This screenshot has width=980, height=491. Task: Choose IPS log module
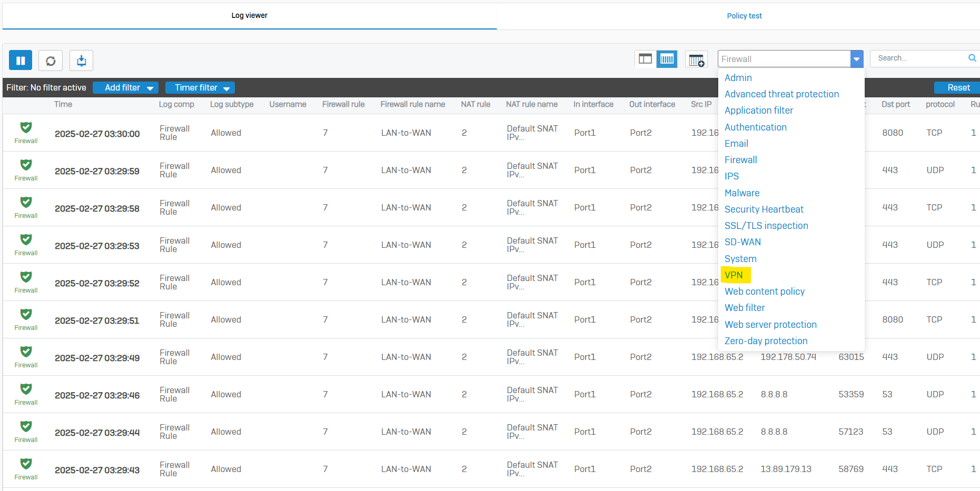pyautogui.click(x=731, y=176)
